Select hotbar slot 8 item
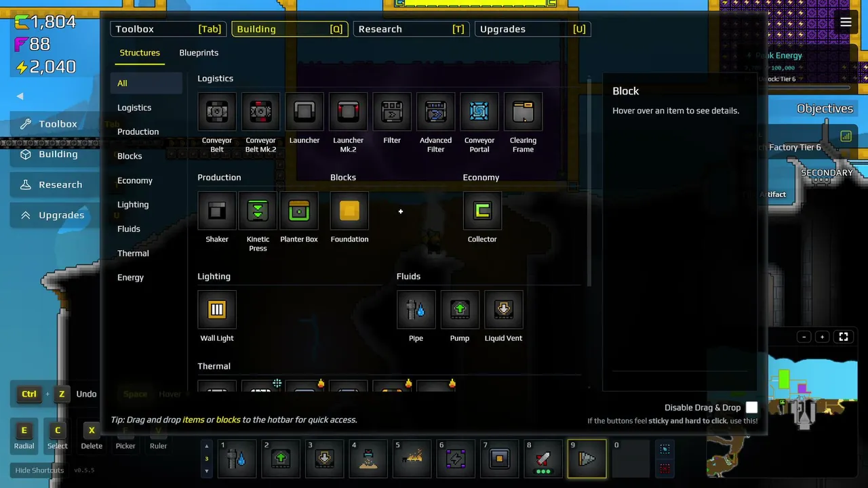The image size is (868, 488). click(x=543, y=459)
